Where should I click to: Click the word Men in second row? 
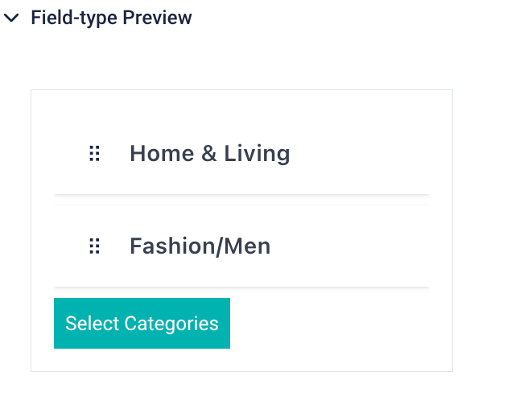pos(247,246)
